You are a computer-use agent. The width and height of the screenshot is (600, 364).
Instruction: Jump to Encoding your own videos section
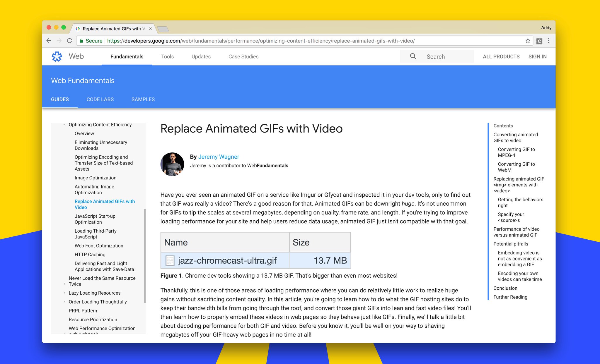pos(520,276)
